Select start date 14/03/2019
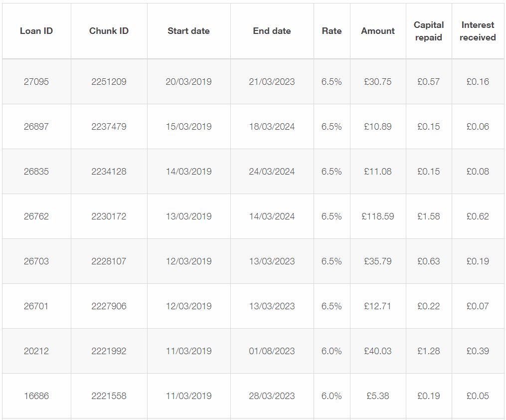 coord(188,172)
